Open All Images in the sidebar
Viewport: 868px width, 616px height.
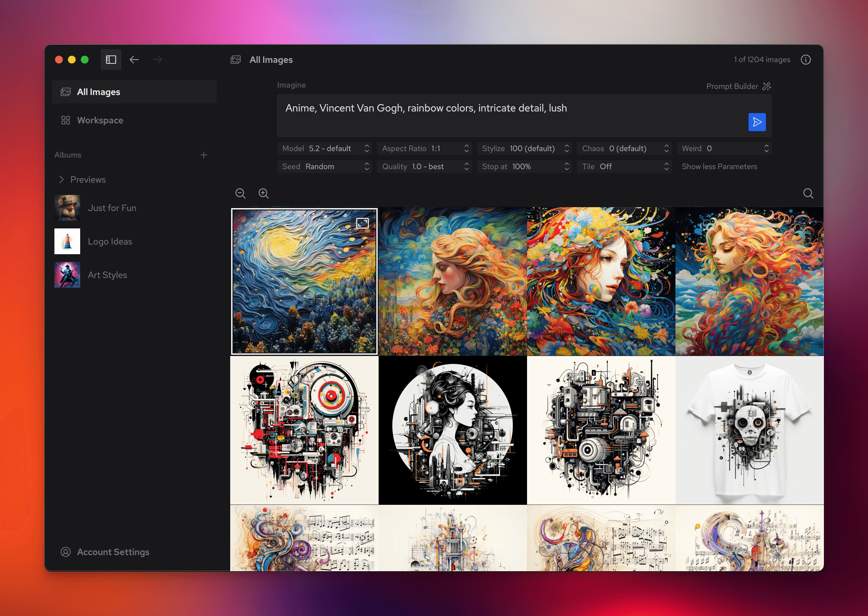[134, 92]
